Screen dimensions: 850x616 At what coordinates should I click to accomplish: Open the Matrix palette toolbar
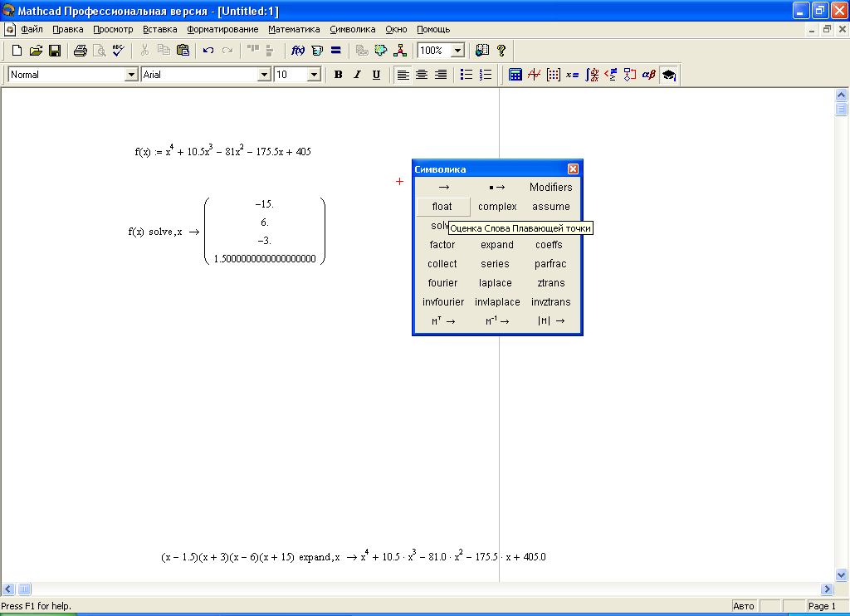click(x=554, y=75)
